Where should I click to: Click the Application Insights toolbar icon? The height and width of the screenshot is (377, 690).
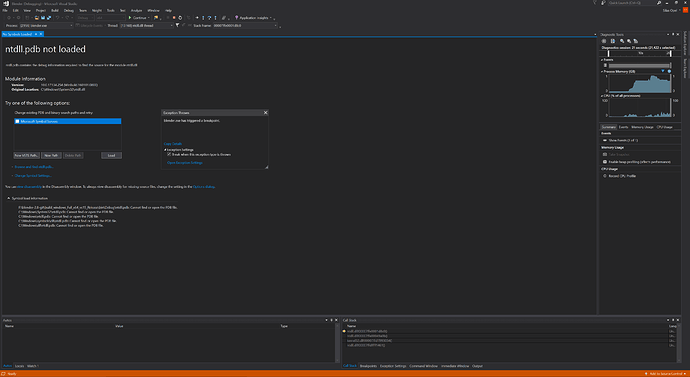pyautogui.click(x=237, y=18)
